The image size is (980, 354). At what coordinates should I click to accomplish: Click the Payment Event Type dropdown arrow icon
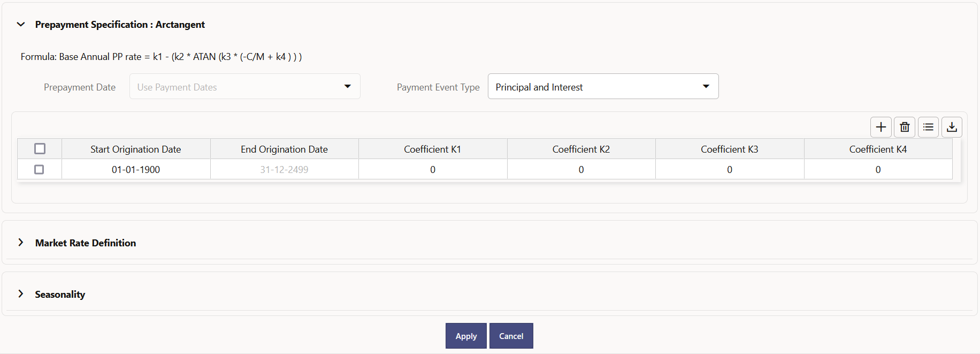[706, 86]
